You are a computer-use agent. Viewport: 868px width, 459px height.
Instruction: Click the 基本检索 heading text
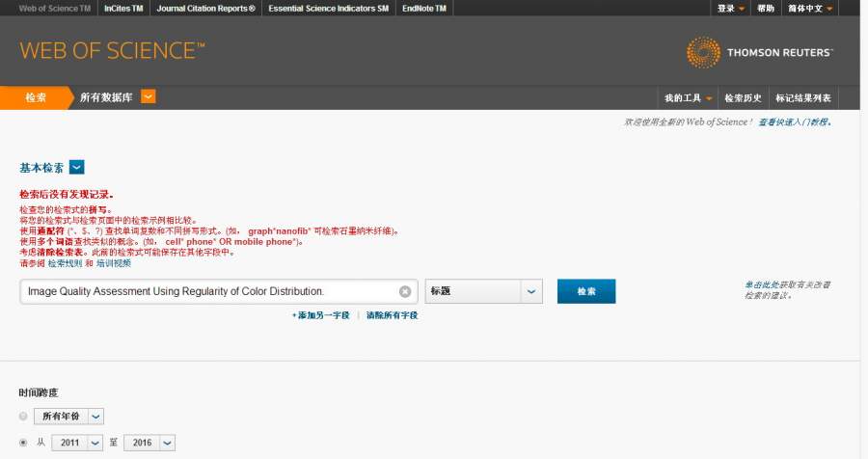pos(41,167)
